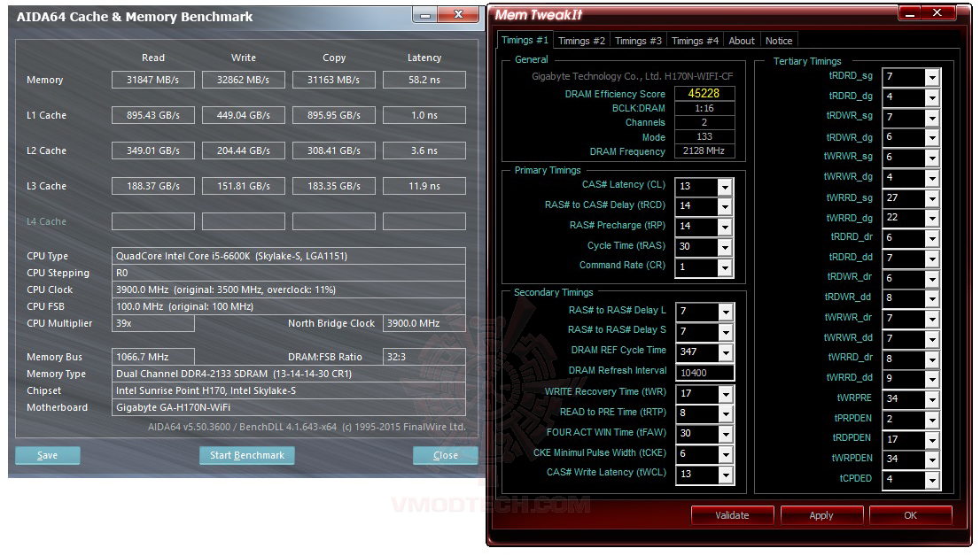Click CPU Type field showing Core i5-6600K
980x556 pixels.
coord(289,256)
